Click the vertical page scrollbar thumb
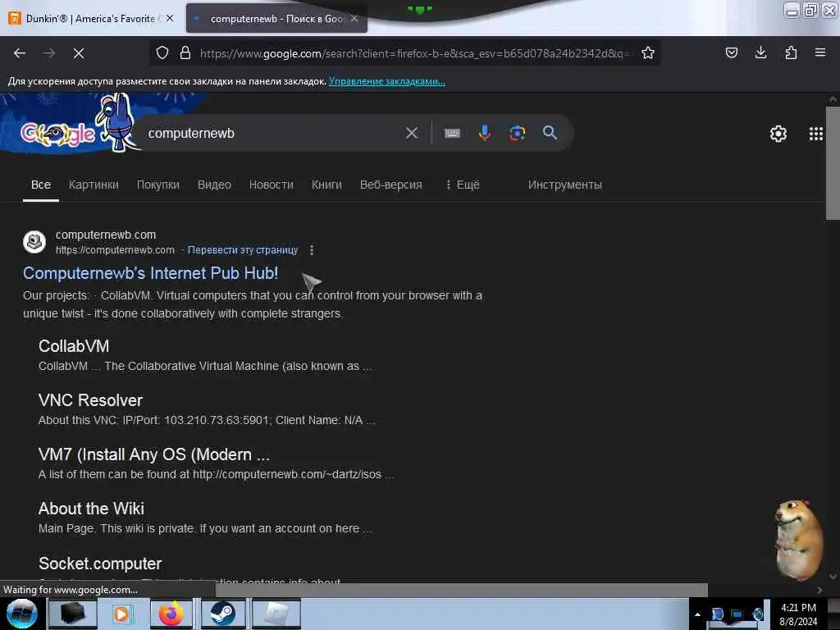Screen dimensions: 840x630 click(833, 163)
